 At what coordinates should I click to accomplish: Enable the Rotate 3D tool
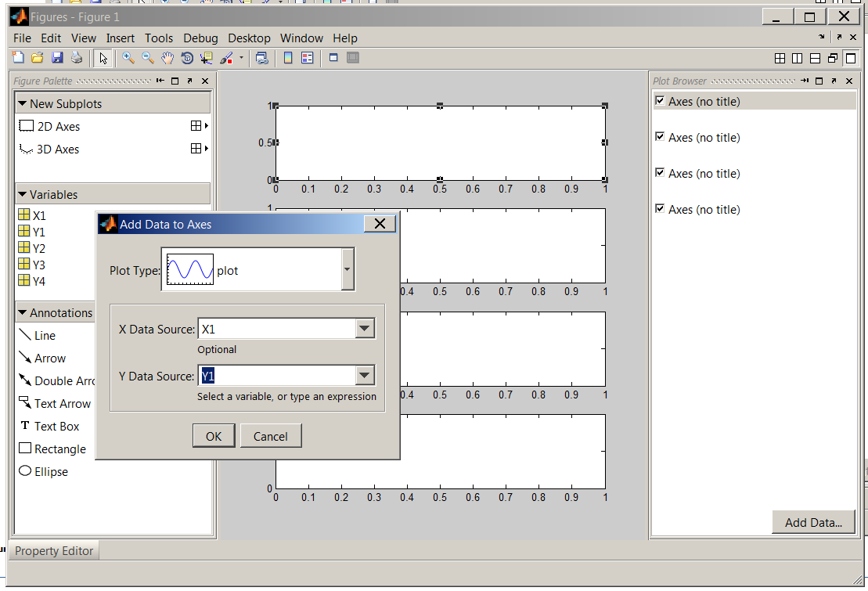click(x=187, y=57)
